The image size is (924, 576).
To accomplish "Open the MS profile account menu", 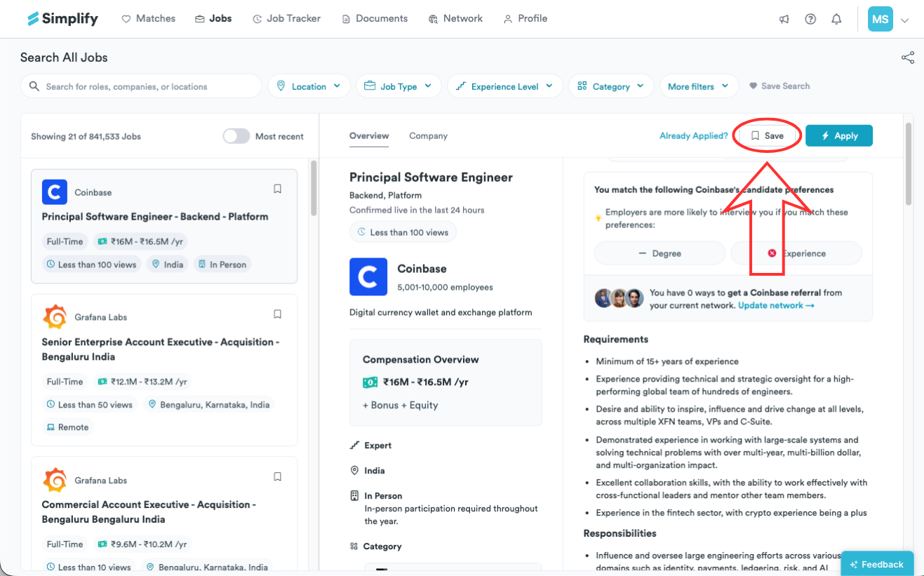I will click(888, 19).
